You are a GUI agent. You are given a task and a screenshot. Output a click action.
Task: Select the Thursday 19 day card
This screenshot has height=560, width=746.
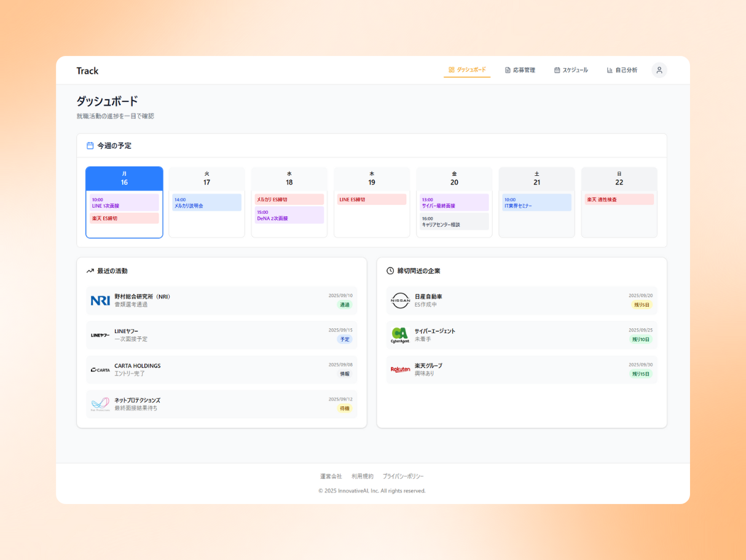coord(371,202)
